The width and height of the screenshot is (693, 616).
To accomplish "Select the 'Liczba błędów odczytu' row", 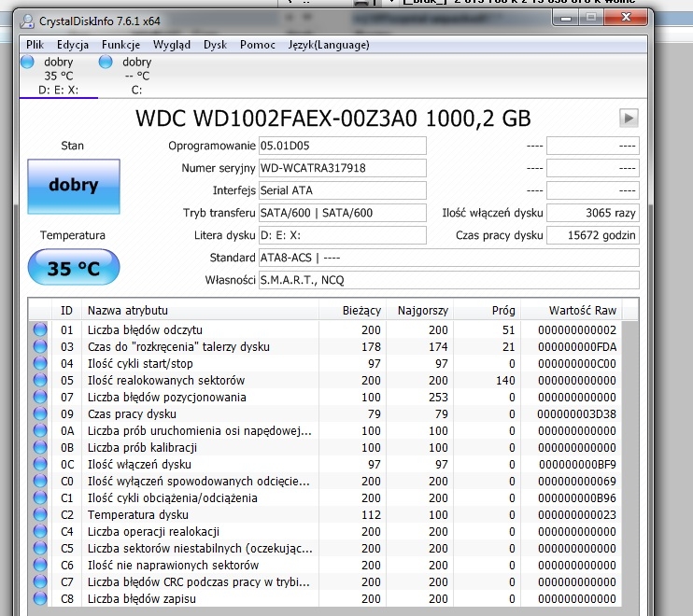I will 325,329.
